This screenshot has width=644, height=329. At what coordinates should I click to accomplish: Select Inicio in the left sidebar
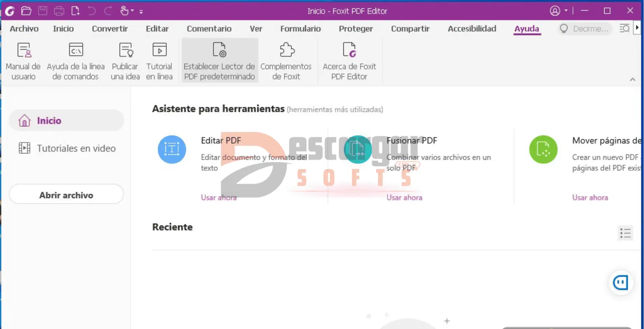click(66, 120)
